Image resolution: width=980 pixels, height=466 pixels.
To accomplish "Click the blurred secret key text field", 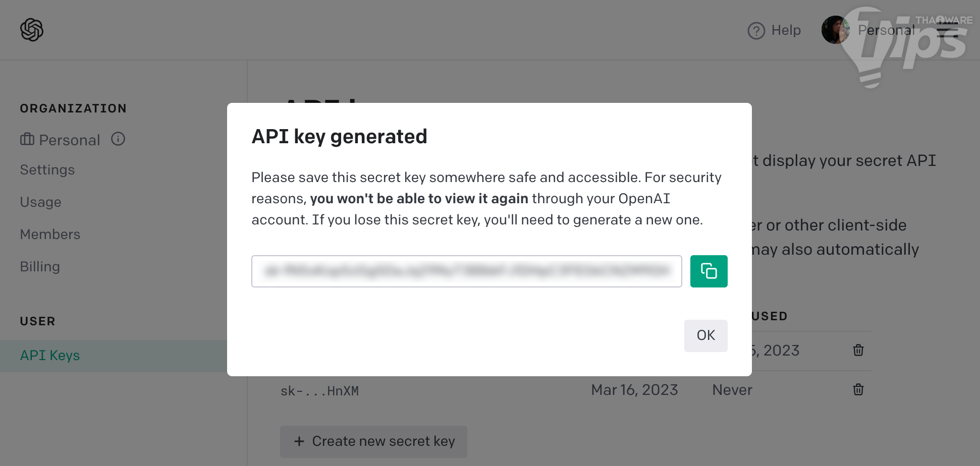I will (x=466, y=271).
